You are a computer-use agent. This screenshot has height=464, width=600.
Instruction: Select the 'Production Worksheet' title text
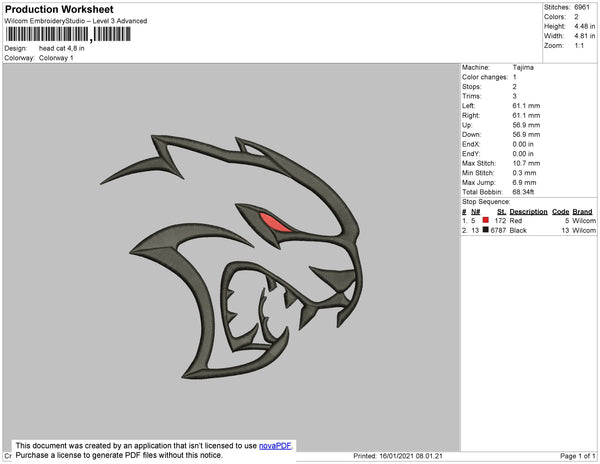click(x=59, y=10)
